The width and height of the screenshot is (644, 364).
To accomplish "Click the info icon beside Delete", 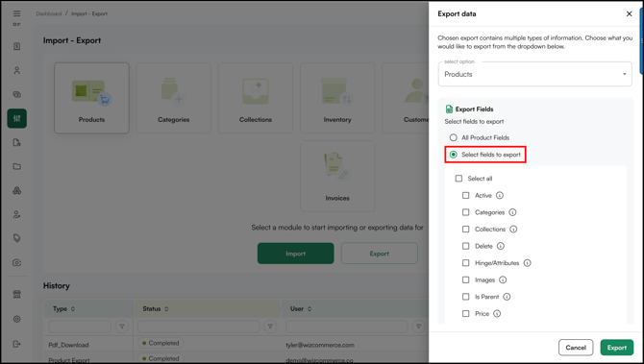I will pyautogui.click(x=500, y=246).
